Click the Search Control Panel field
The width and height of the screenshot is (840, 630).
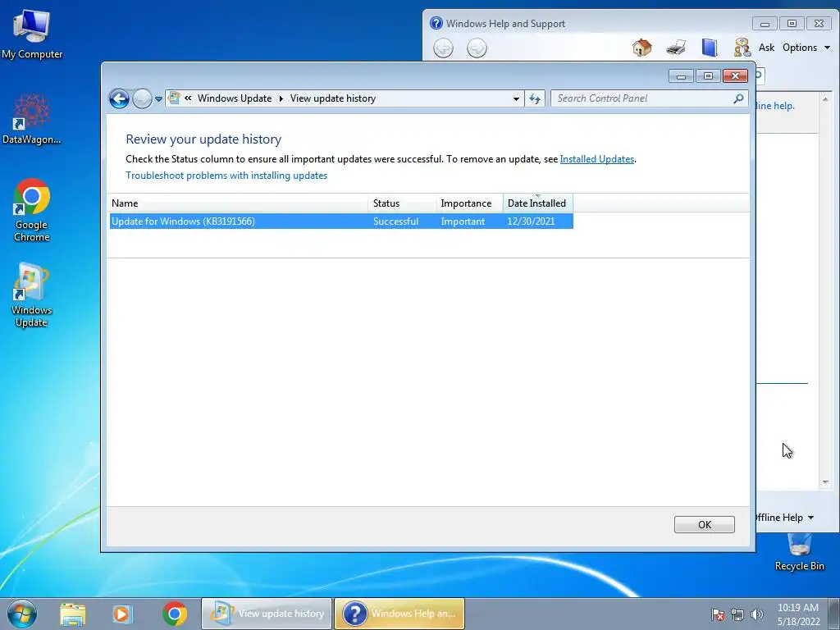pos(643,98)
